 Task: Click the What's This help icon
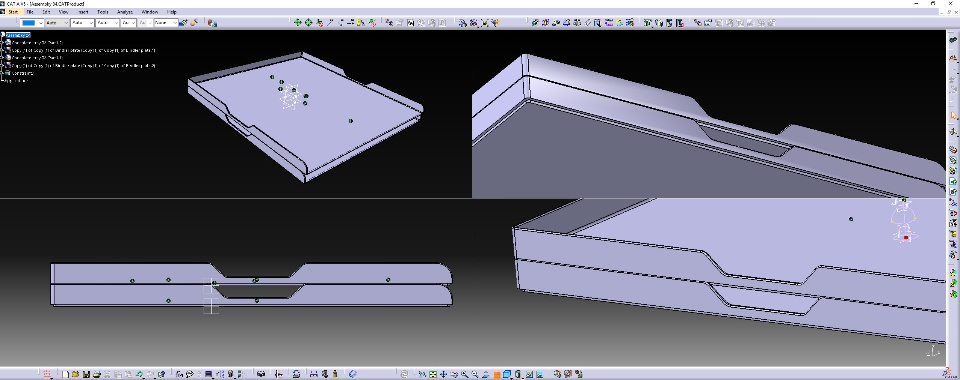tap(161, 373)
